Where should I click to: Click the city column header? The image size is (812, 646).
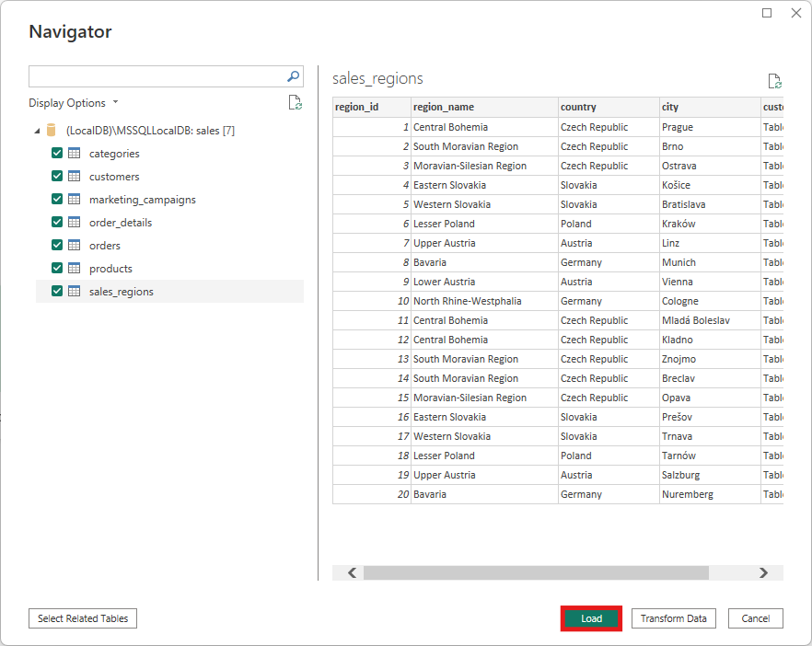[710, 107]
